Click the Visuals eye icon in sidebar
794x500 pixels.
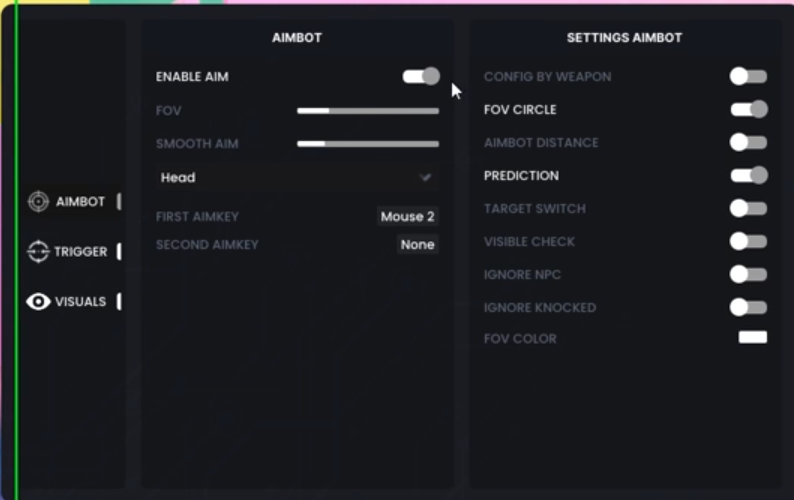(38, 302)
